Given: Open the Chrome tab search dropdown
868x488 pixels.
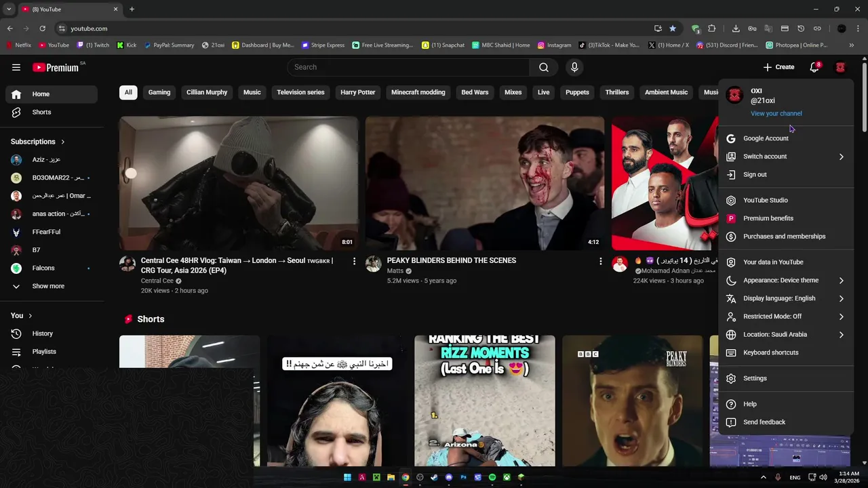Looking at the screenshot, I should coord(9,9).
